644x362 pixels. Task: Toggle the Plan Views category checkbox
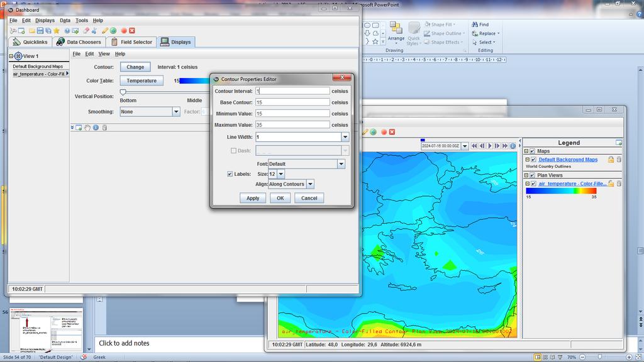[532, 175]
